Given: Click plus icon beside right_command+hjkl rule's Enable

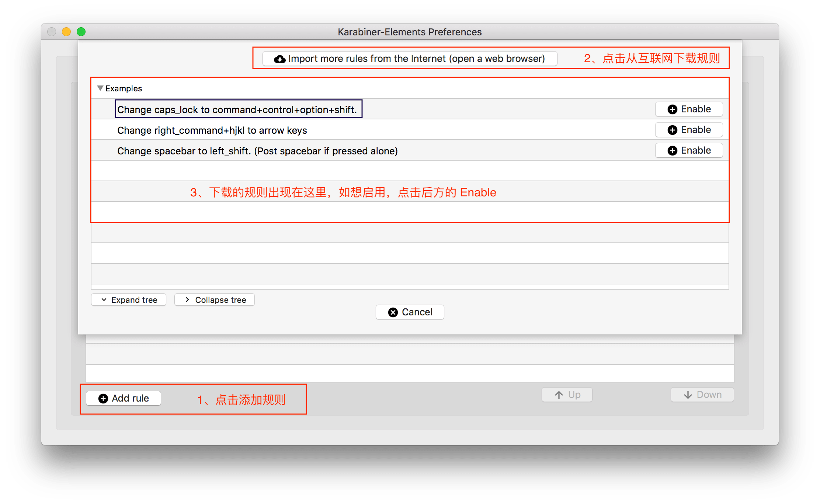Looking at the screenshot, I should 672,130.
